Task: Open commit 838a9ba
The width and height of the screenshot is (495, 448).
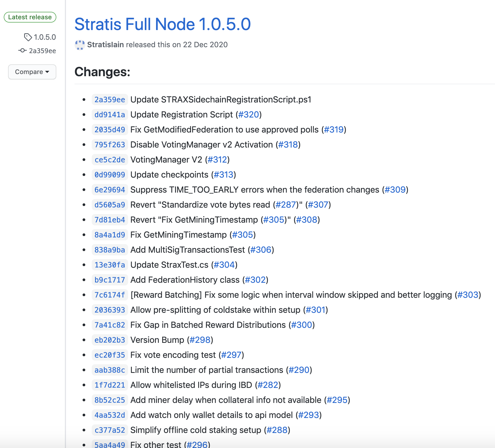Action: tap(110, 250)
